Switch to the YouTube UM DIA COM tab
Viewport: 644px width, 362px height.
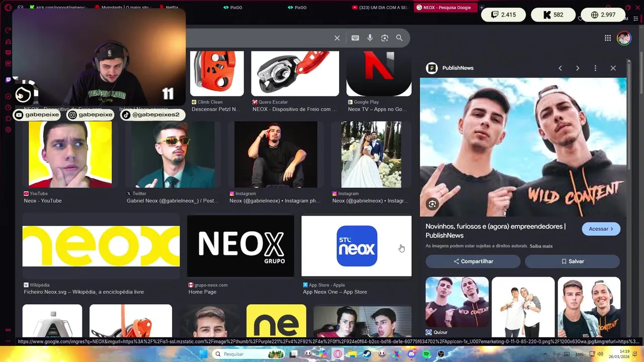coord(380,8)
